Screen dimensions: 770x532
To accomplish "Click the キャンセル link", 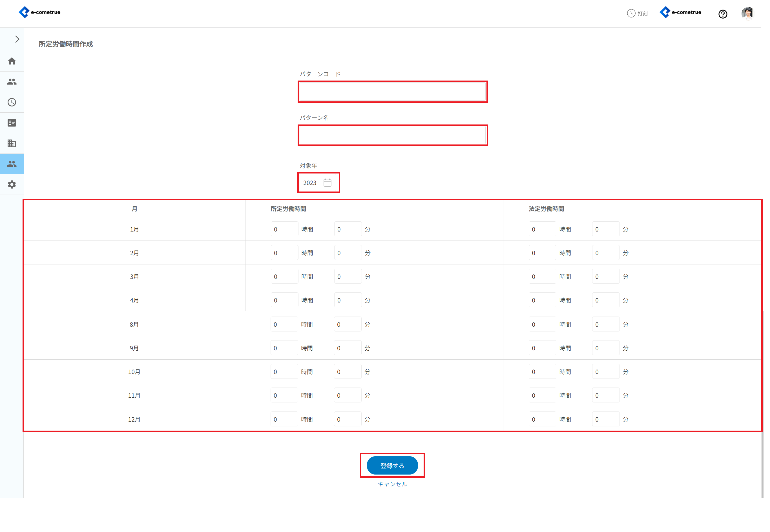I will (392, 484).
